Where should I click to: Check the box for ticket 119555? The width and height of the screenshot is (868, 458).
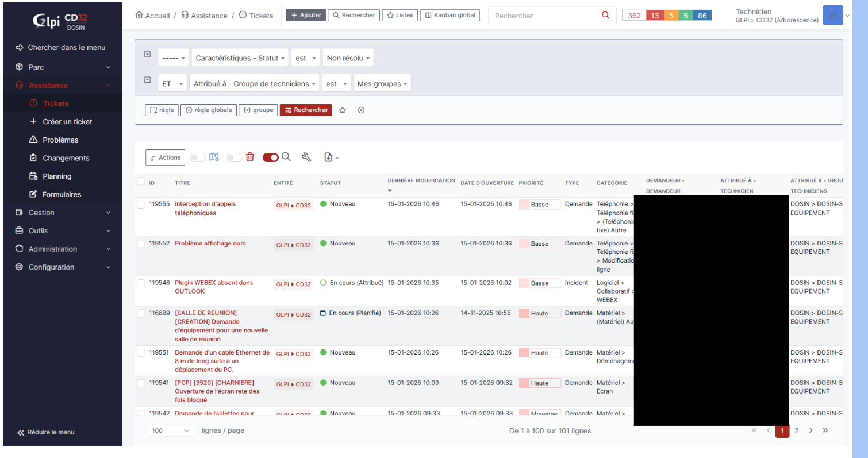click(x=141, y=204)
